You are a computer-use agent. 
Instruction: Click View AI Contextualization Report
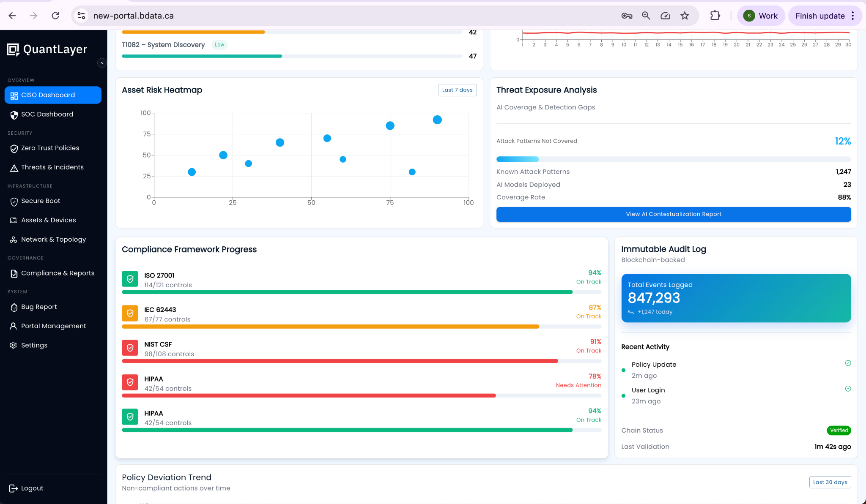(673, 214)
